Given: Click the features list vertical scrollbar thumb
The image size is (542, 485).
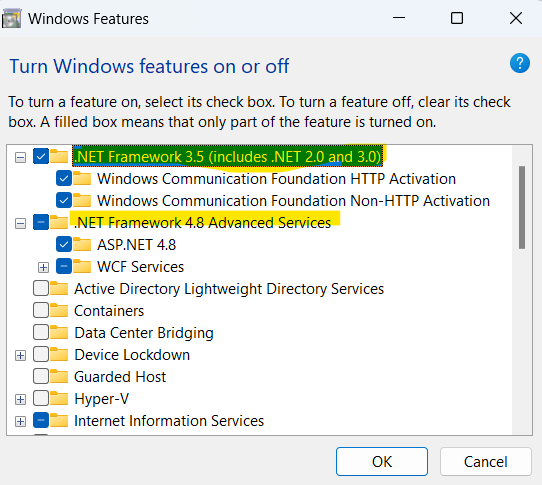Looking at the screenshot, I should (522, 207).
